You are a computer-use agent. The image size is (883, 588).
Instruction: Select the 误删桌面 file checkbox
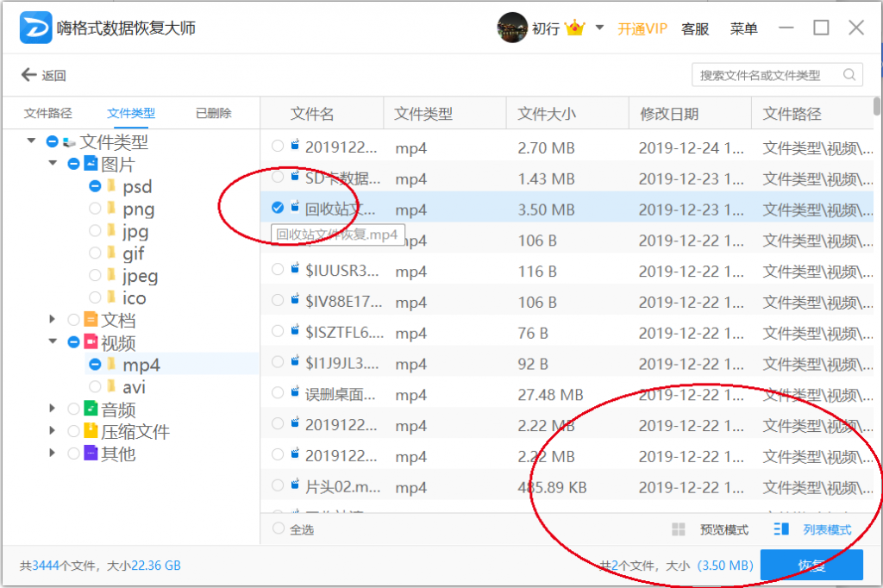[x=278, y=392]
